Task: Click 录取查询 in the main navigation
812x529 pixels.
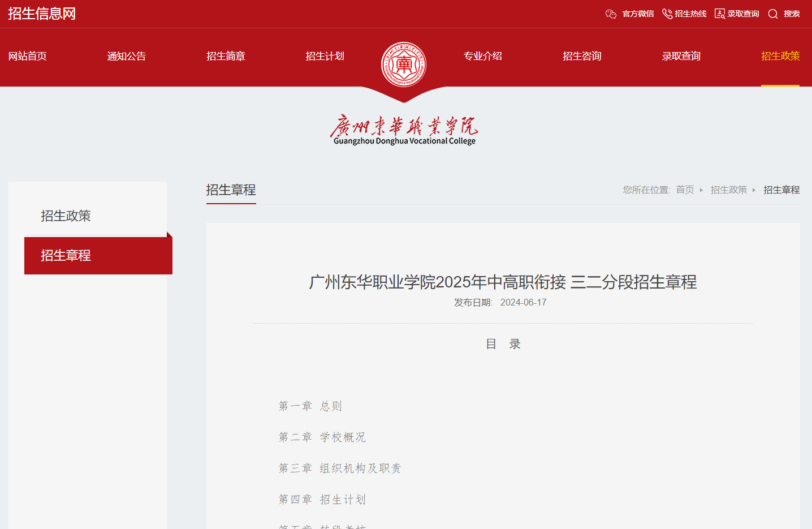Action: coord(681,56)
